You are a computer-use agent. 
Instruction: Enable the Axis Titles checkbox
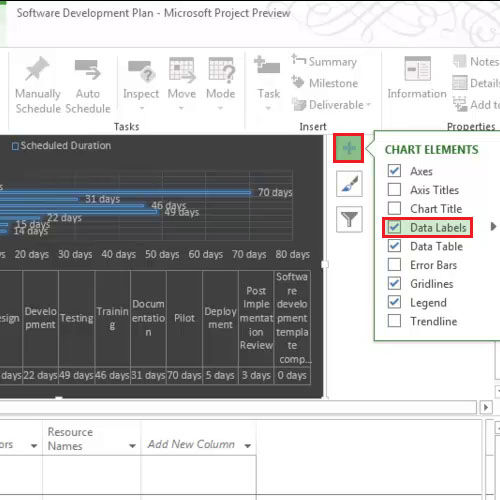coord(394,190)
